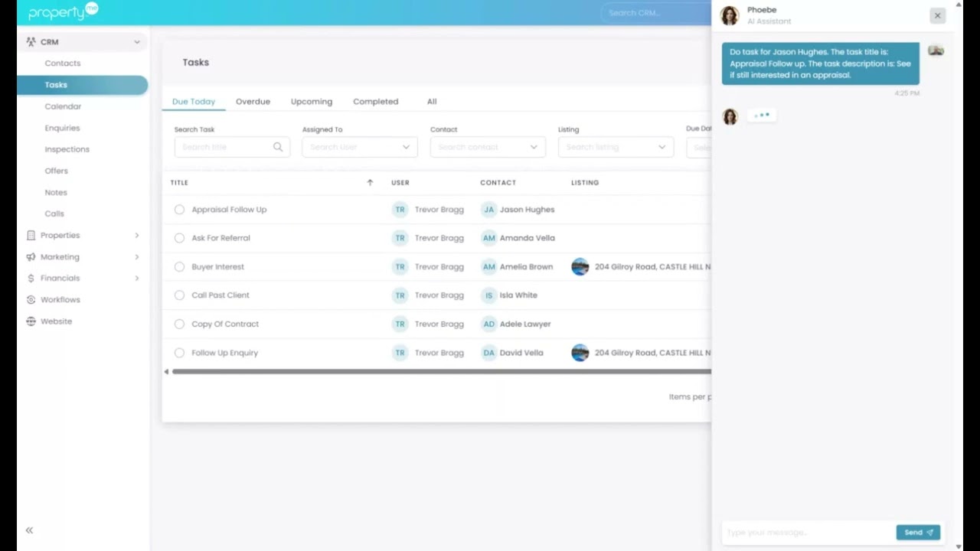Click the magnifier icon in Search Task field
The height and width of the screenshot is (551, 980).
tap(278, 147)
